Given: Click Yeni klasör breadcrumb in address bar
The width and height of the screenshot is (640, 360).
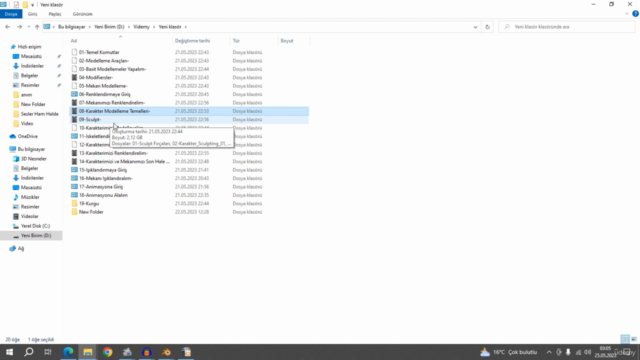Looking at the screenshot, I should (170, 27).
